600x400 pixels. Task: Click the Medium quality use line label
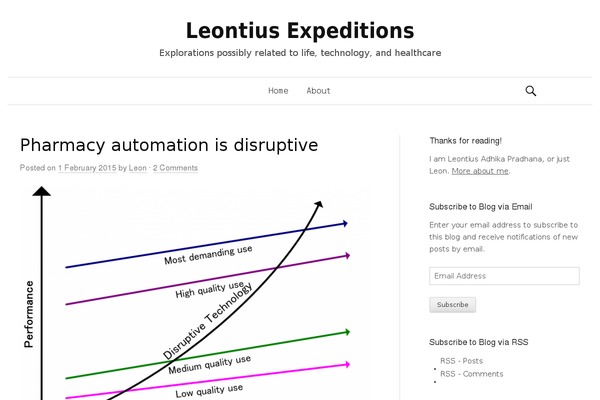(x=210, y=364)
